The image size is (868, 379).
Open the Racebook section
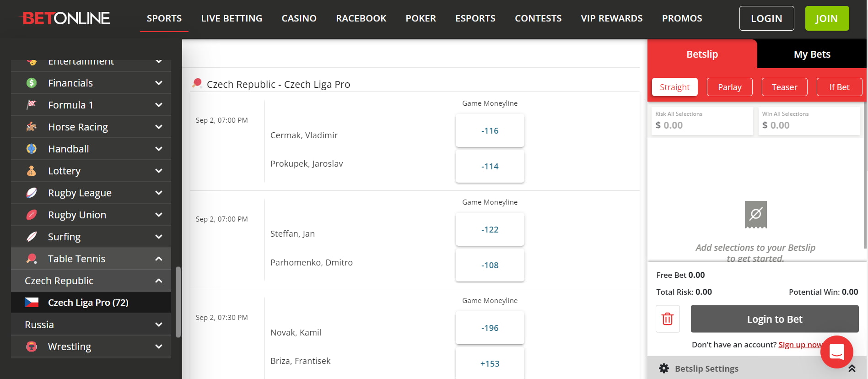tap(361, 18)
